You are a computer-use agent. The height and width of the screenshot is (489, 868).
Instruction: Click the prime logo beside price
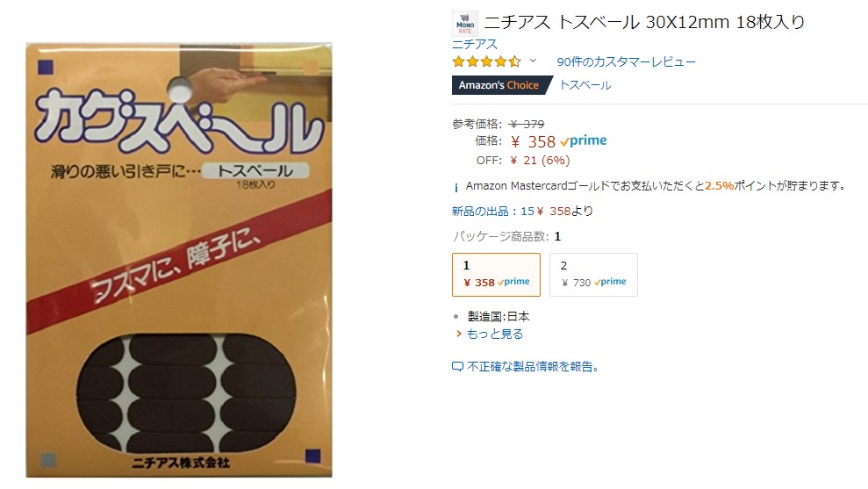(x=584, y=140)
